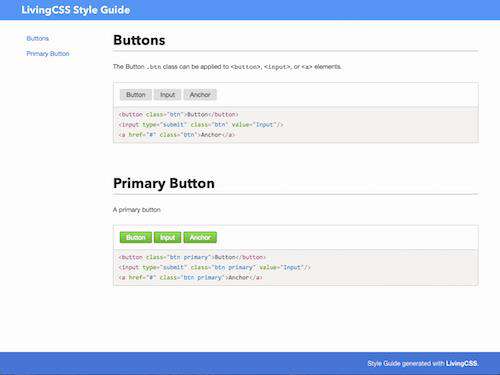The image size is (500, 375).
Task: Open the Primary Button sidebar link
Action: click(x=48, y=54)
